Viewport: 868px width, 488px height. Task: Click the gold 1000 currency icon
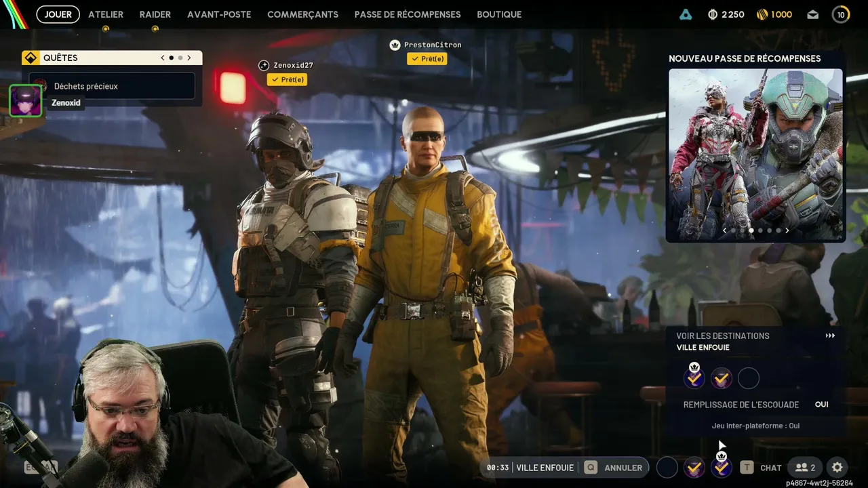click(x=762, y=14)
